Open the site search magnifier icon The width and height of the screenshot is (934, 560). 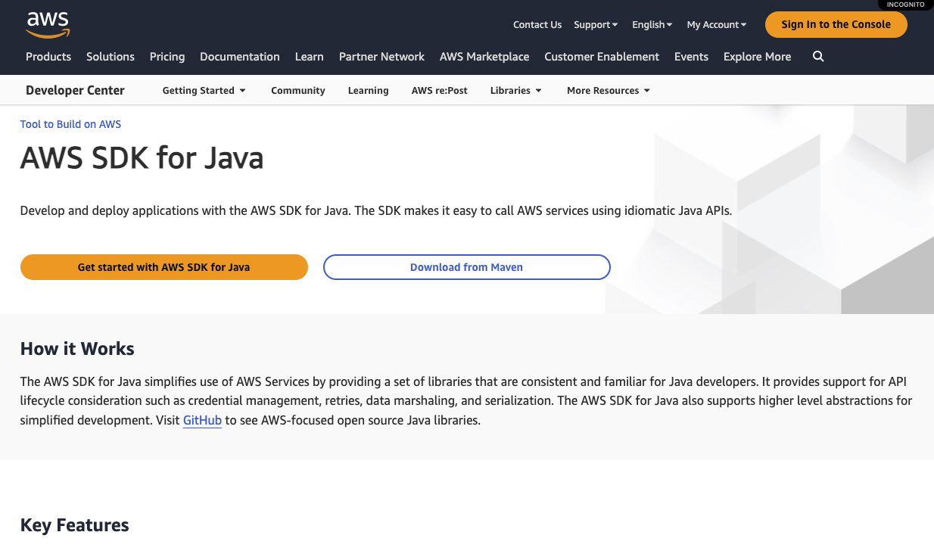pyautogui.click(x=818, y=57)
